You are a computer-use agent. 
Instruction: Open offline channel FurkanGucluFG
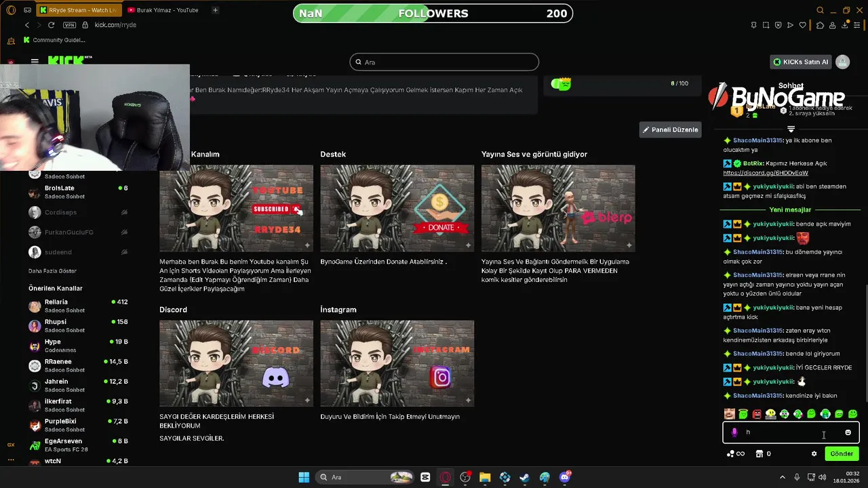(x=78, y=232)
